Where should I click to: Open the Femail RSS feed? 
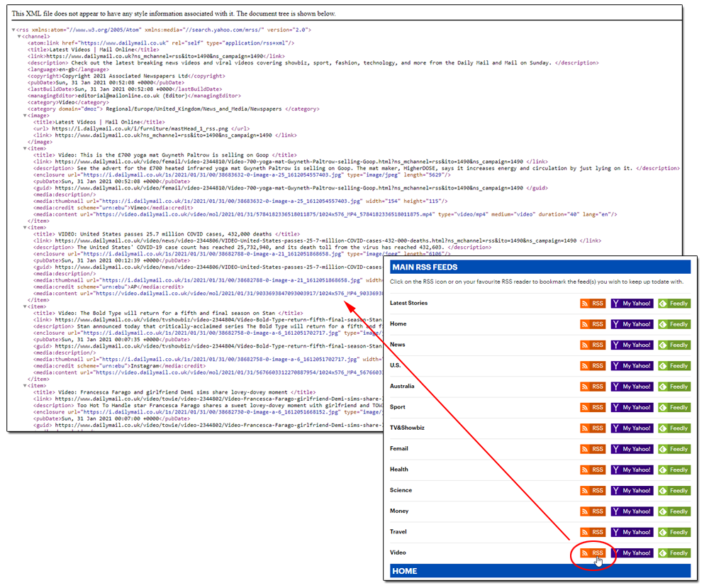click(592, 449)
